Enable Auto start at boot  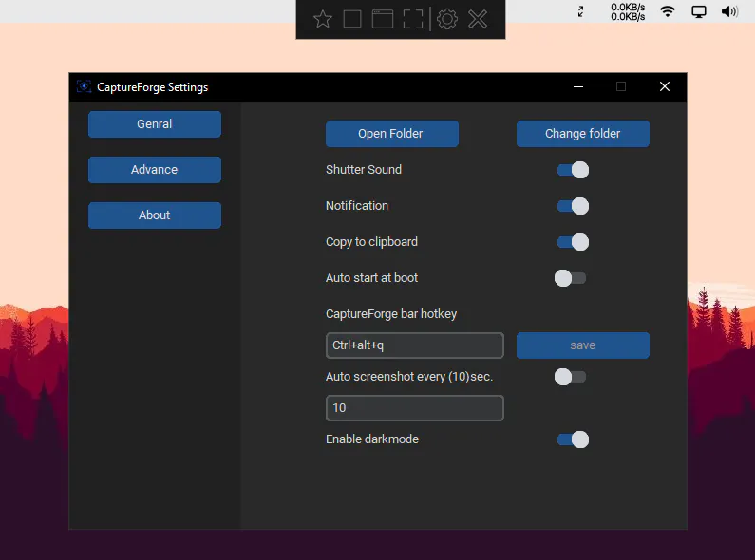[570, 278]
